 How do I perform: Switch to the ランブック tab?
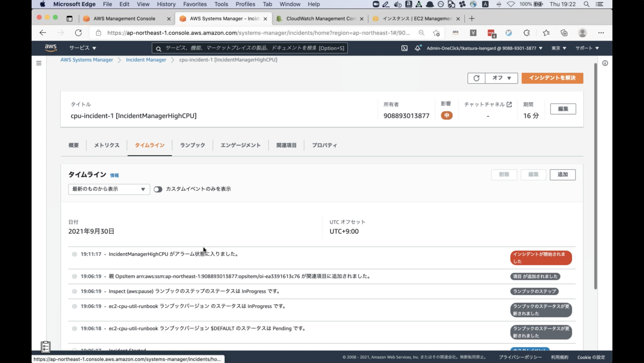click(x=193, y=145)
